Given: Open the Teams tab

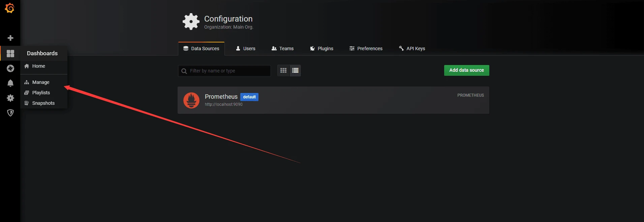Looking at the screenshot, I should click(x=282, y=49).
